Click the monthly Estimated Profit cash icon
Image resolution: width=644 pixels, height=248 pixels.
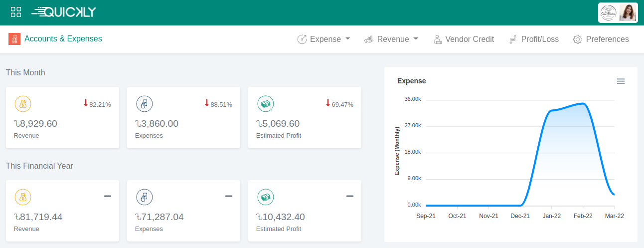[x=265, y=104]
